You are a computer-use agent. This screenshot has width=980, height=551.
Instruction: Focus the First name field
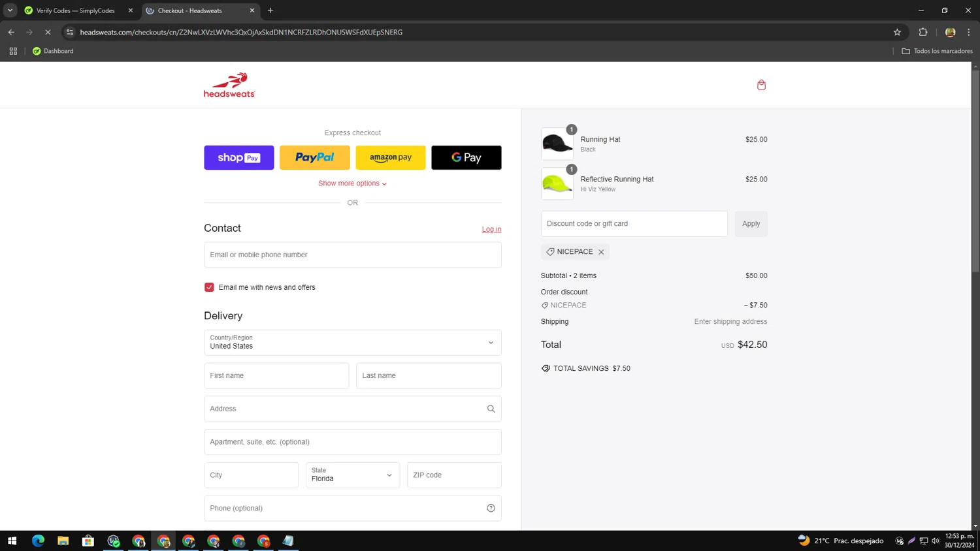click(x=276, y=375)
